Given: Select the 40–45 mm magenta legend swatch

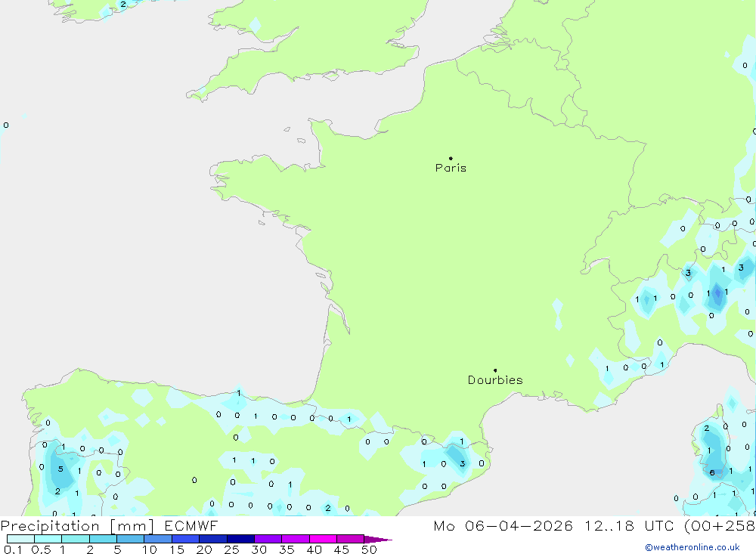Looking at the screenshot, I should click(323, 539).
